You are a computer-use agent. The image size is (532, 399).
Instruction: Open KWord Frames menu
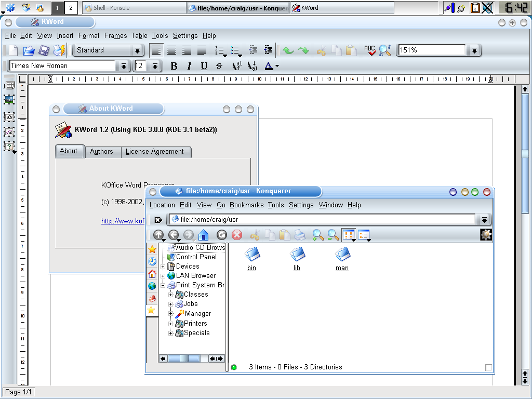tap(116, 36)
